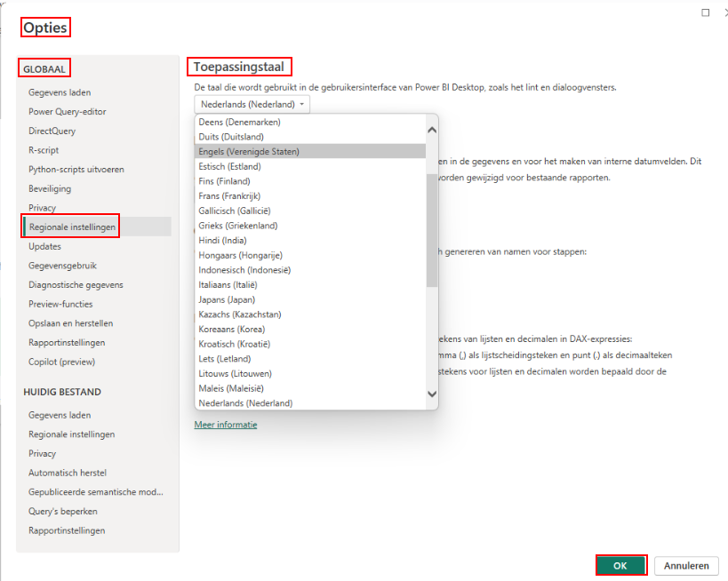Open Preview-functies settings
This screenshot has width=728, height=581.
coord(60,305)
